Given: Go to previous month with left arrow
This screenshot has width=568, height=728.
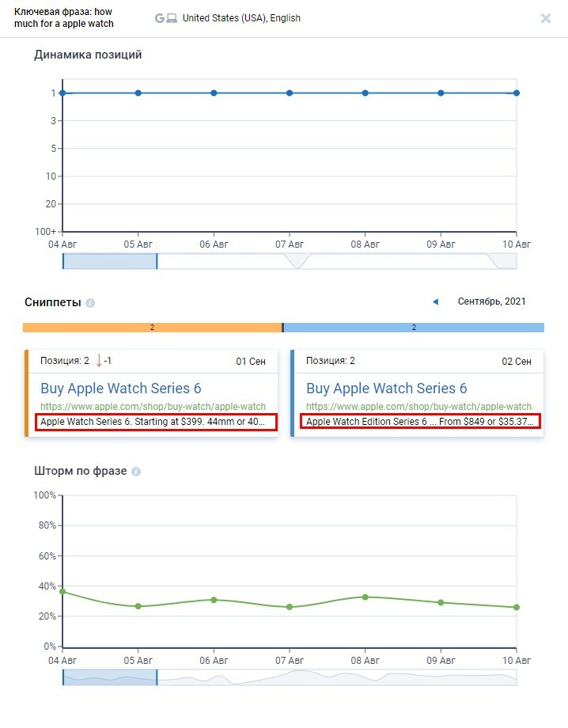Looking at the screenshot, I should (x=435, y=301).
